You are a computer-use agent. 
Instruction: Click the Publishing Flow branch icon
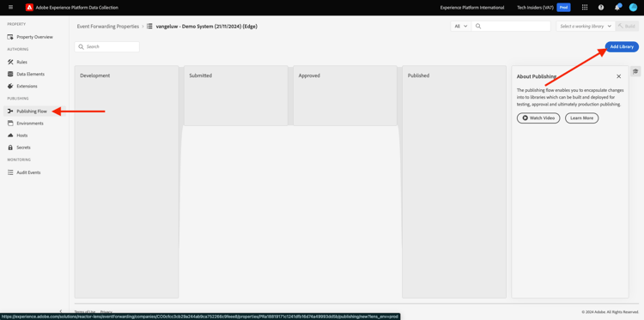click(x=10, y=112)
